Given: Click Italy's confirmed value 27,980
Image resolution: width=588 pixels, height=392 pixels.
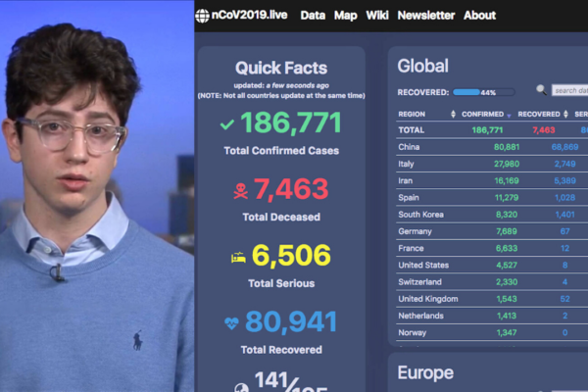Looking at the screenshot, I should click(507, 164).
